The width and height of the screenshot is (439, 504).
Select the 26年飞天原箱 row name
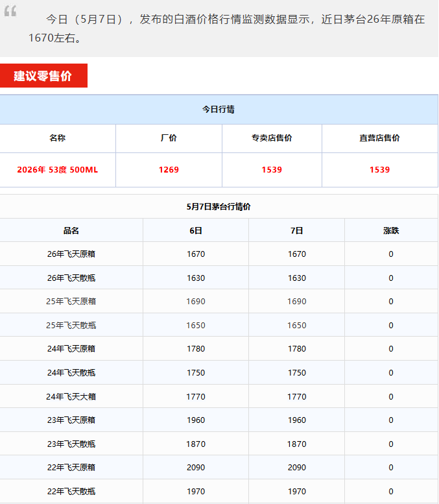(x=71, y=254)
